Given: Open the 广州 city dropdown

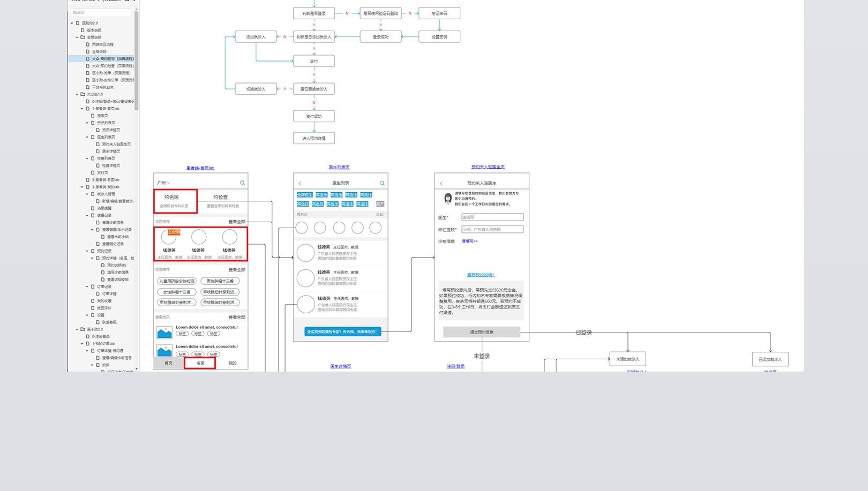Looking at the screenshot, I should point(163,183).
